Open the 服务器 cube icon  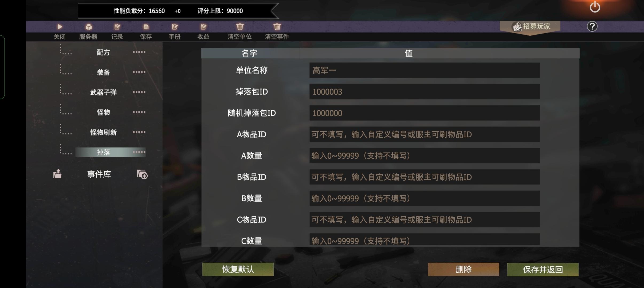click(89, 27)
